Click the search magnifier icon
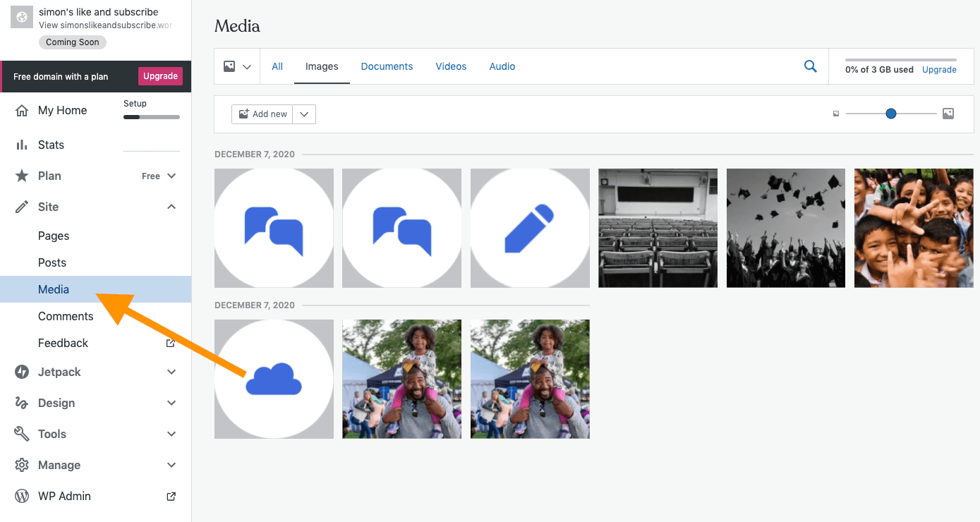The width and height of the screenshot is (980, 522). 811,66
